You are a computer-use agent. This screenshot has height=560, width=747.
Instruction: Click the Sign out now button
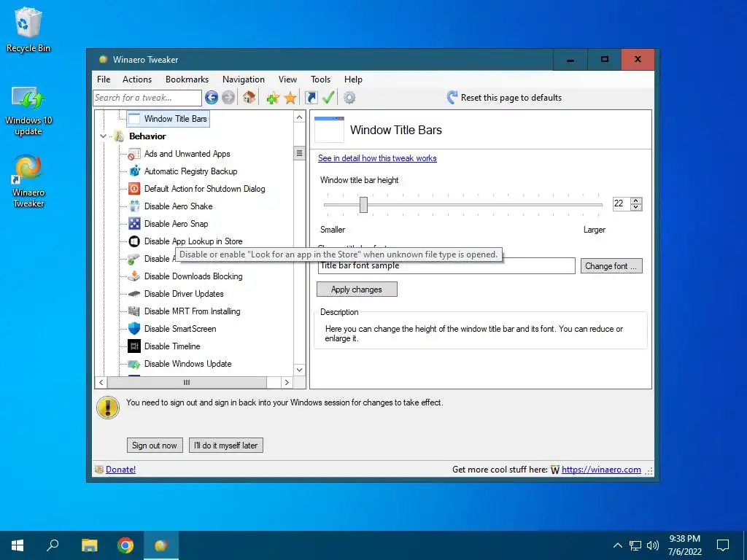(x=155, y=446)
